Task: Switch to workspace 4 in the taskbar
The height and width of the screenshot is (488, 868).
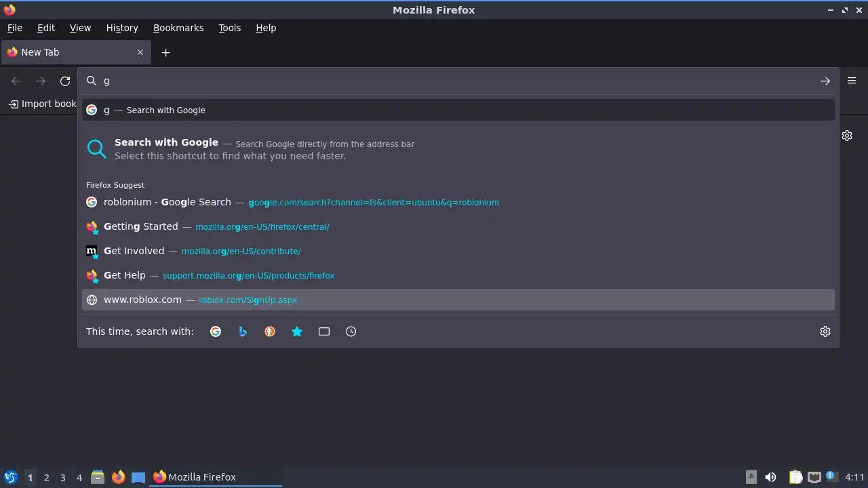Action: (x=79, y=477)
